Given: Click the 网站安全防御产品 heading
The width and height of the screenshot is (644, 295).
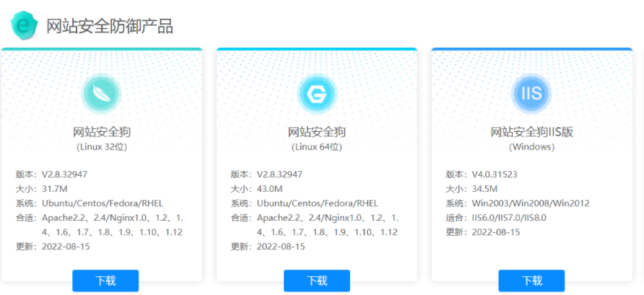Looking at the screenshot, I should [x=109, y=26].
